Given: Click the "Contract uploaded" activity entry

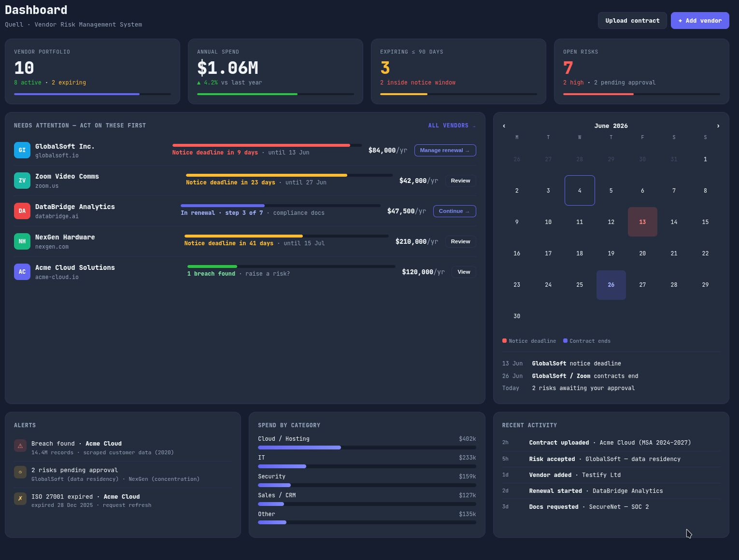Looking at the screenshot, I should [611, 443].
